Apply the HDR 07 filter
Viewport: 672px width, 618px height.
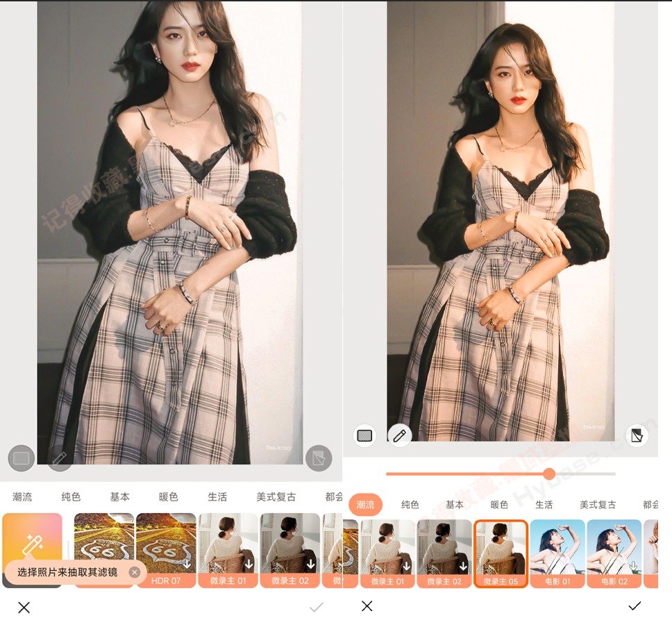[x=167, y=552]
